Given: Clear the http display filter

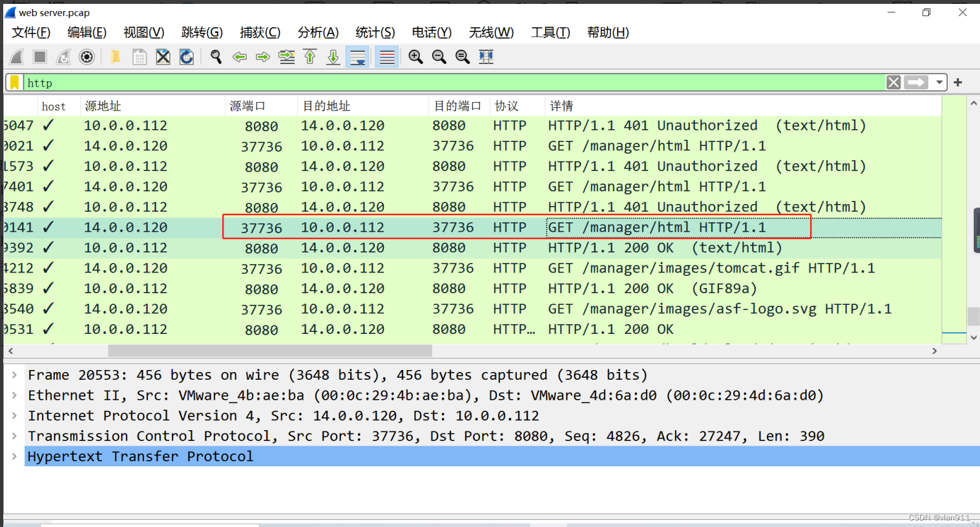Looking at the screenshot, I should coord(893,83).
